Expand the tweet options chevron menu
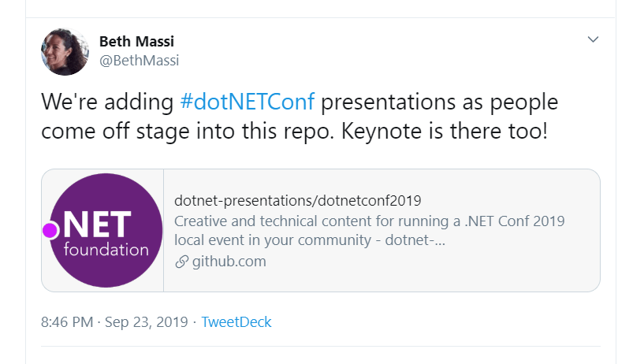 (x=594, y=39)
